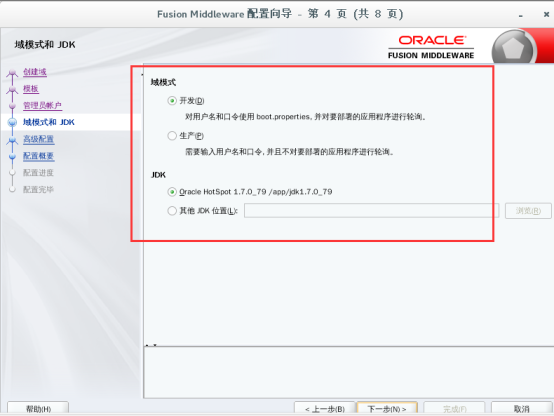The width and height of the screenshot is (554, 416).
Task: Select the 开发(D) domain mode
Action: point(172,101)
